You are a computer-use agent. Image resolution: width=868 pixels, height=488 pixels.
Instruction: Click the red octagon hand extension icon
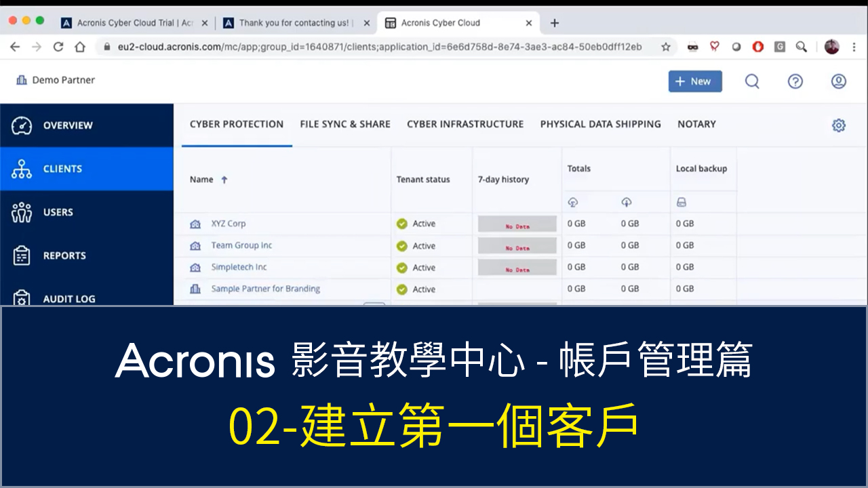pyautogui.click(x=758, y=47)
